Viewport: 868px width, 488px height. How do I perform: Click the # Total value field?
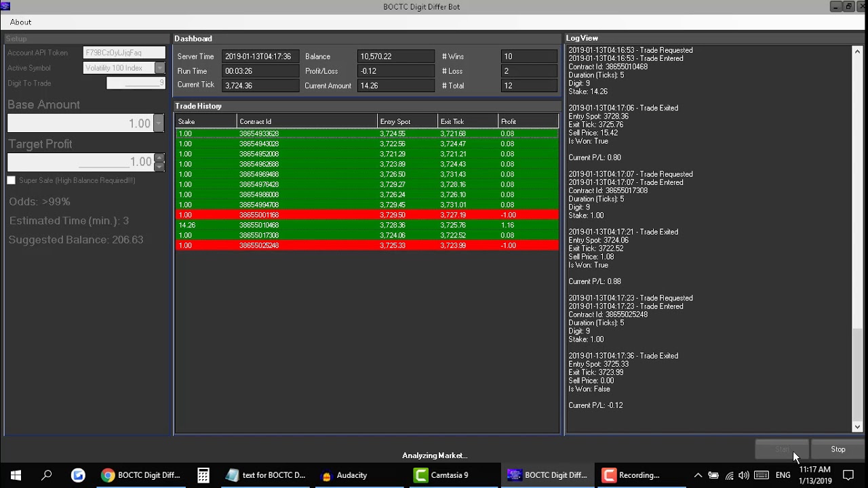point(529,85)
